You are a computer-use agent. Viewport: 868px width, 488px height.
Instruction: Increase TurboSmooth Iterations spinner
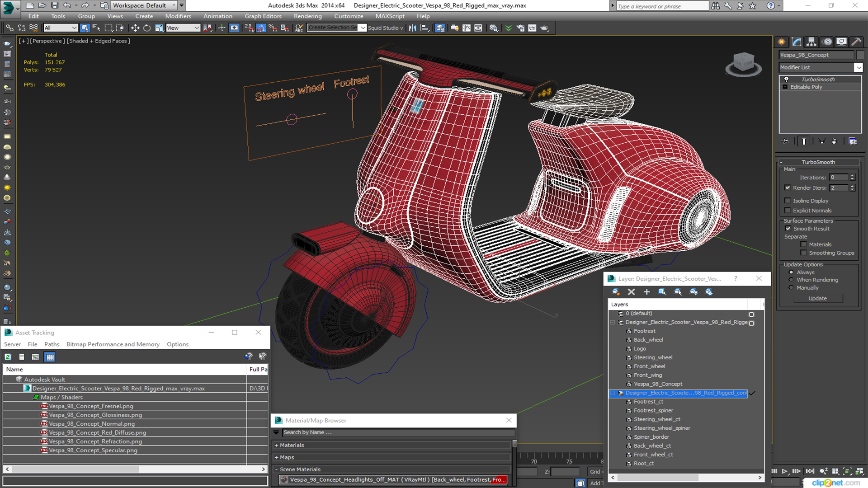click(x=852, y=176)
